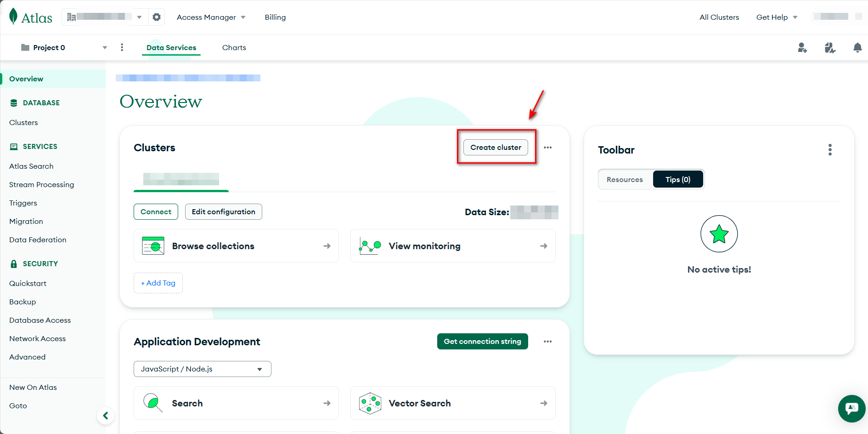Open the notifications bell icon
The image size is (868, 434).
pyautogui.click(x=857, y=48)
